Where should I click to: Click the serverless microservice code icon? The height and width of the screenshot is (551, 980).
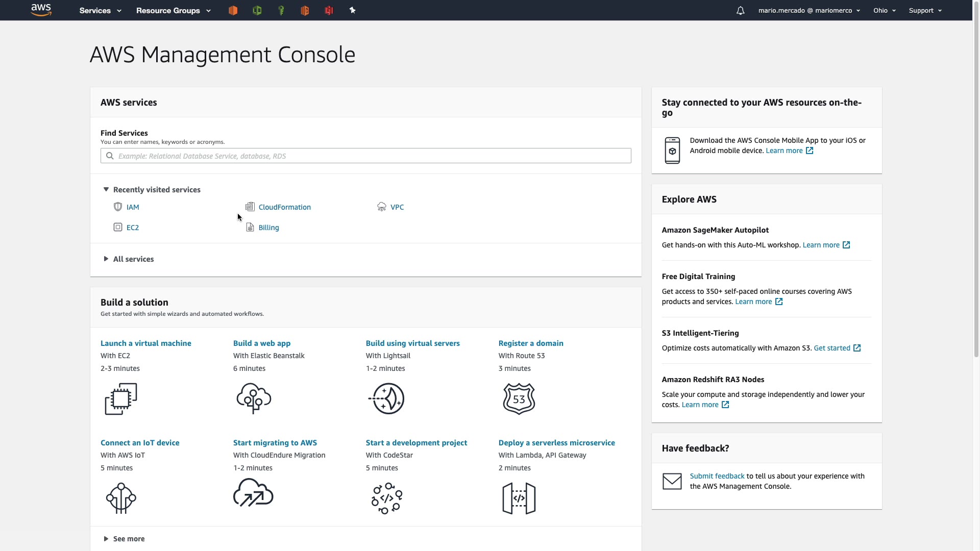519,498
